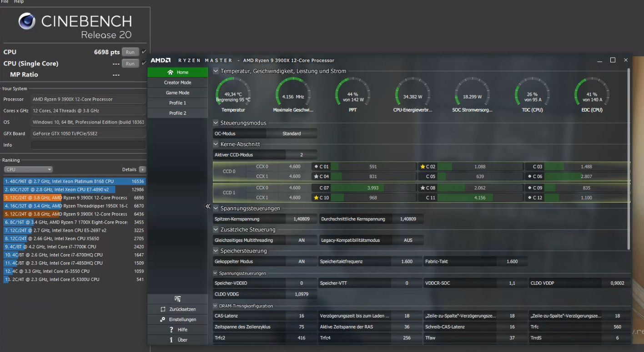Collapse the DRAM-Timingkonfiguration subsection
Screen dimensions: 644x352
[x=215, y=306]
